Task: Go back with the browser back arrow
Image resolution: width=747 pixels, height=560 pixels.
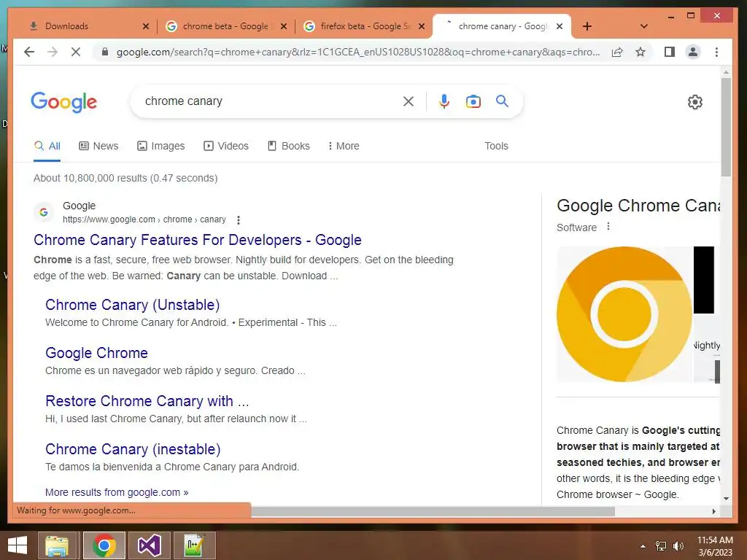Action: (29, 52)
